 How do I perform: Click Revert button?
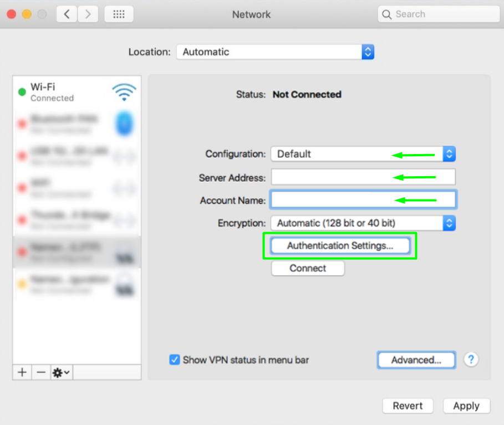[408, 406]
